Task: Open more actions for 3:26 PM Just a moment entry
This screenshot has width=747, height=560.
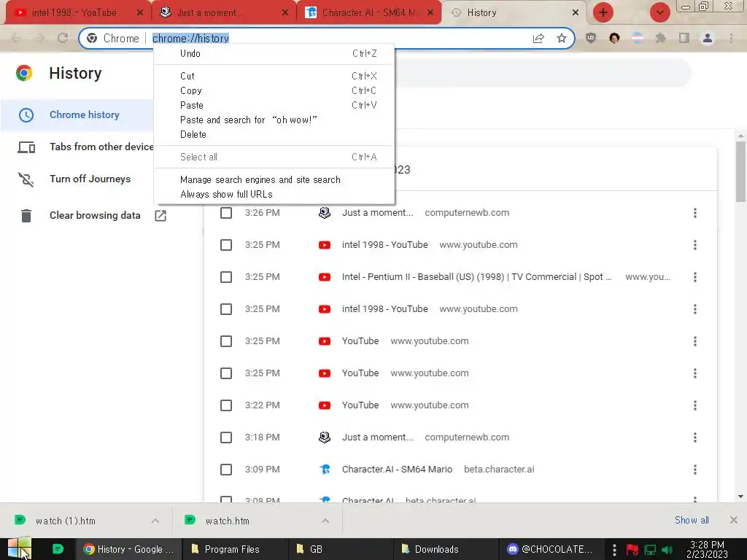Action: (x=695, y=213)
